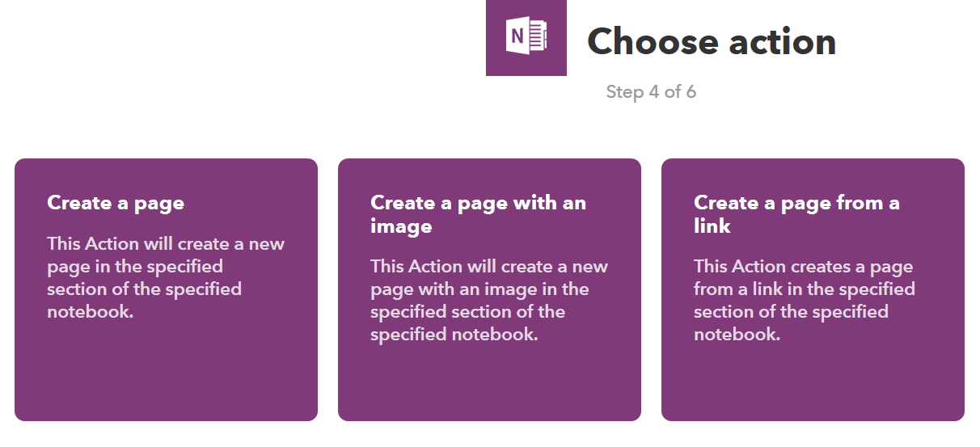Click the "Choose action" heading
Screen dimensions: 980x447
tap(712, 40)
